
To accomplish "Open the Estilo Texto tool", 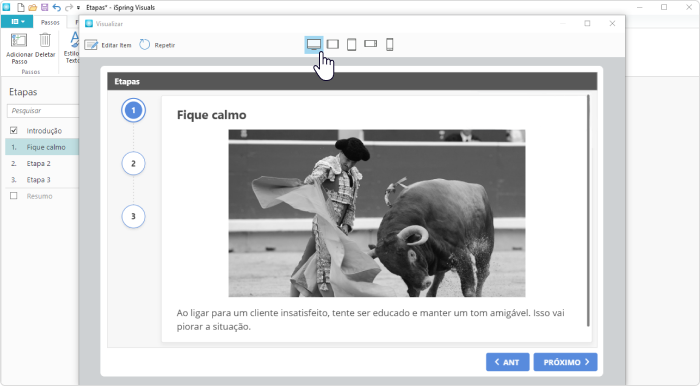I will (72, 48).
